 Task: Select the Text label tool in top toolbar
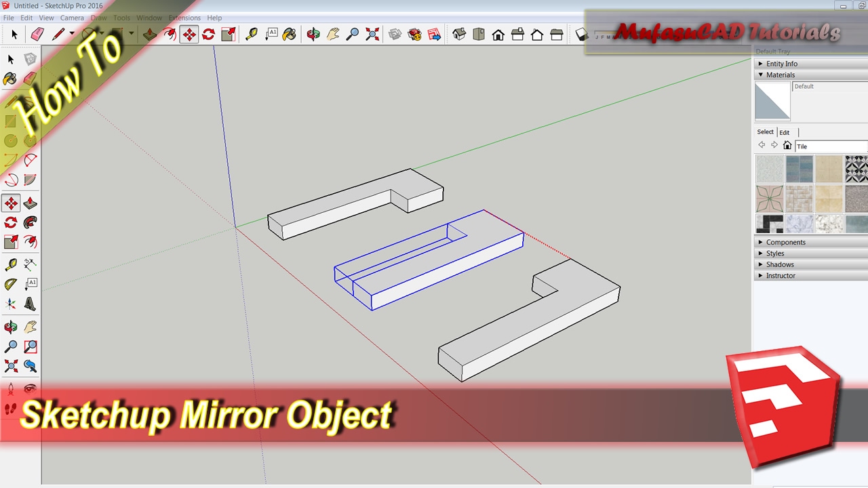pyautogui.click(x=271, y=34)
